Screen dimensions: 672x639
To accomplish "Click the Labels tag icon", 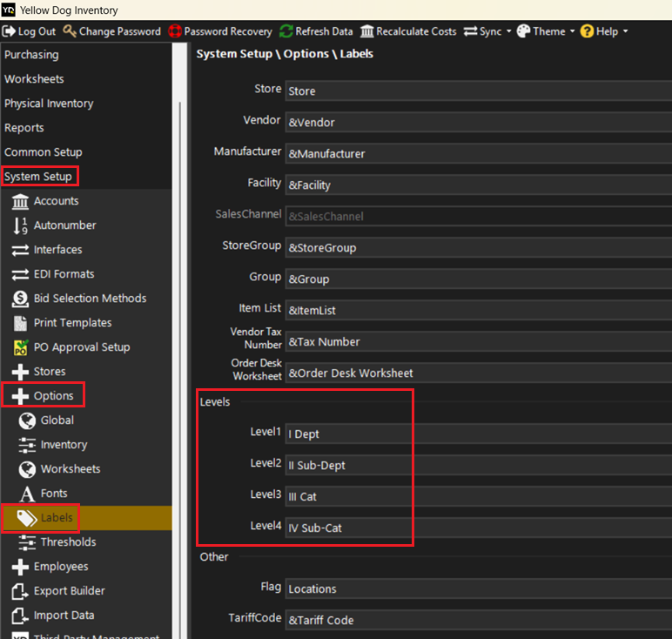I will (27, 518).
